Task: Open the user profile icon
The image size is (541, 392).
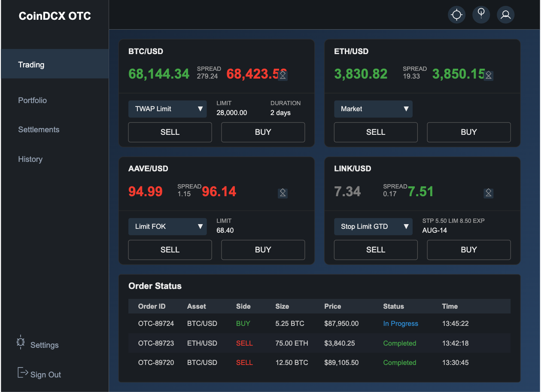Action: coord(506,15)
